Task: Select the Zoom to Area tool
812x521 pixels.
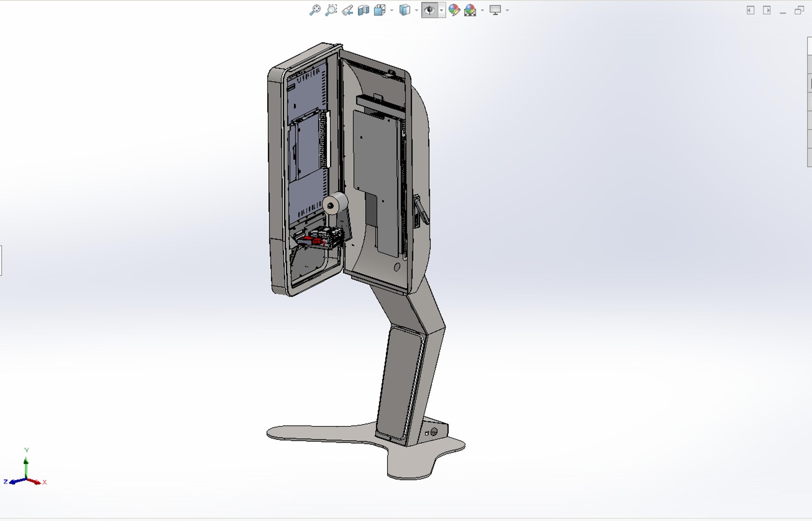Action: tap(331, 10)
